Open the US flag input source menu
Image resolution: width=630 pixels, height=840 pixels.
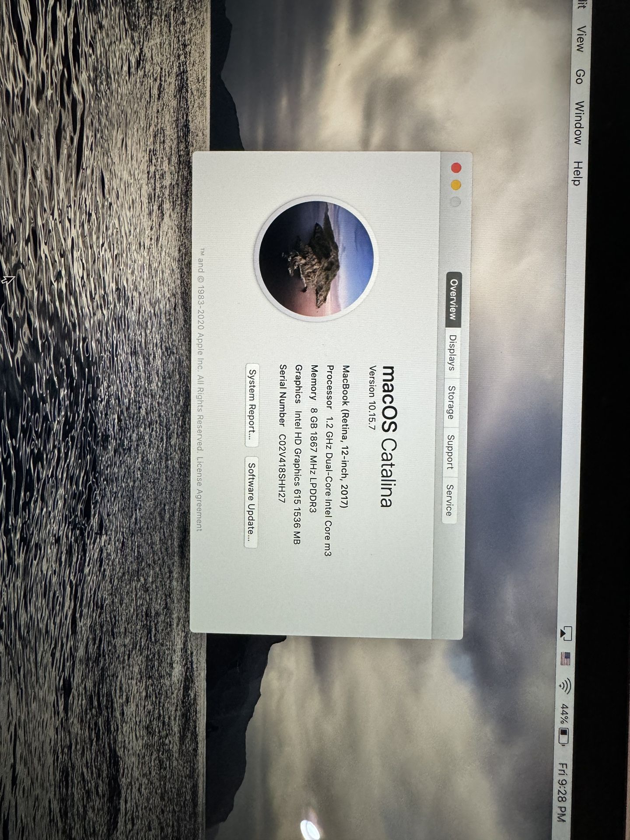[565, 658]
